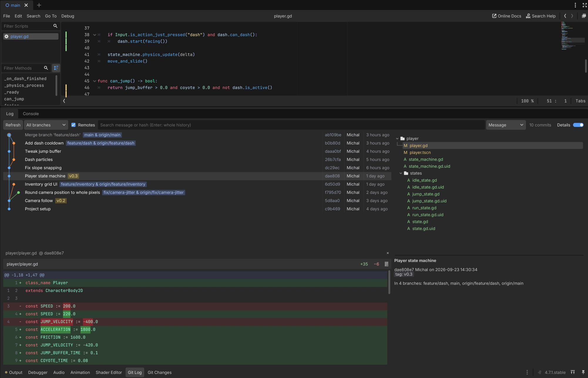Go to previous edited document arrow
588x378 pixels.
coord(565,16)
